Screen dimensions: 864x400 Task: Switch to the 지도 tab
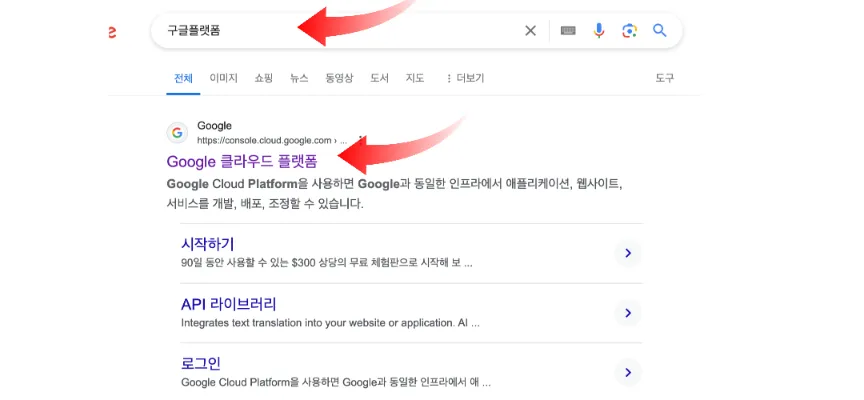coord(415,78)
